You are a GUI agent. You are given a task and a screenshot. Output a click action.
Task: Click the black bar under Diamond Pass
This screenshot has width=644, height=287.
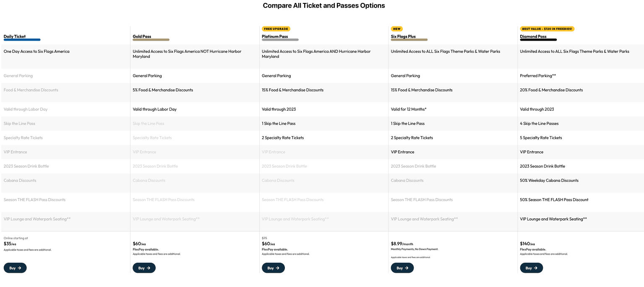(538, 40)
